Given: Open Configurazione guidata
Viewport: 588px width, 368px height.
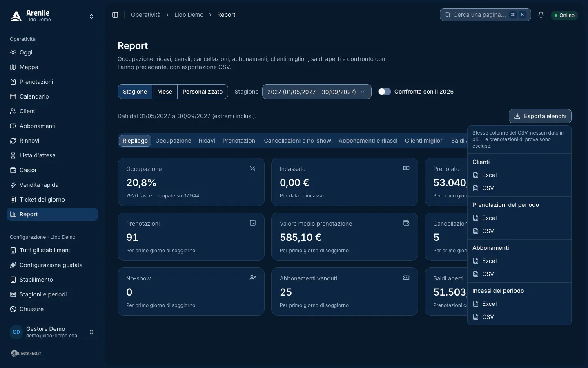Looking at the screenshot, I should coord(52,265).
